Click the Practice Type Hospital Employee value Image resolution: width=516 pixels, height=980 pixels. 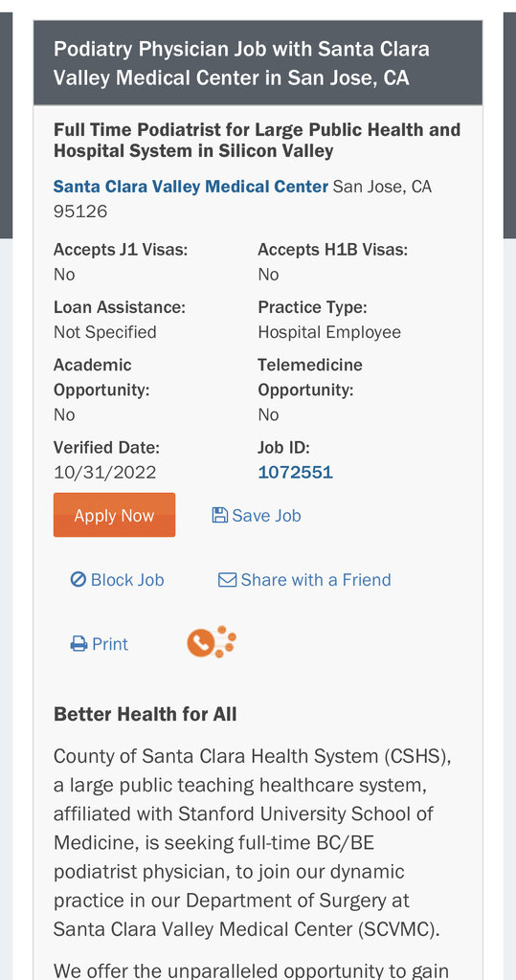329,332
